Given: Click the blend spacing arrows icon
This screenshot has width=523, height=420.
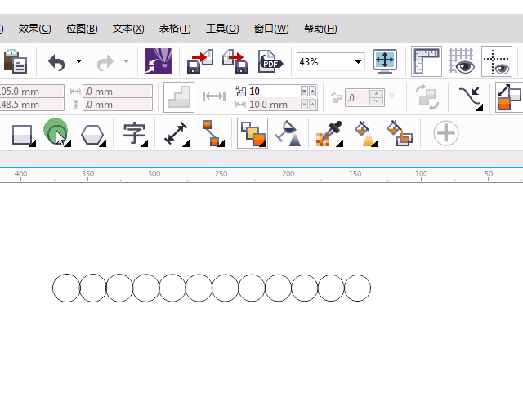Looking at the screenshot, I should click(x=214, y=96).
